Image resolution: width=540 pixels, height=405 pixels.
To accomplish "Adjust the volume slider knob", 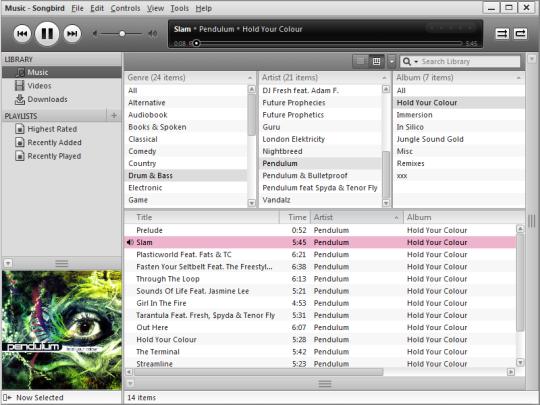I will (x=122, y=34).
